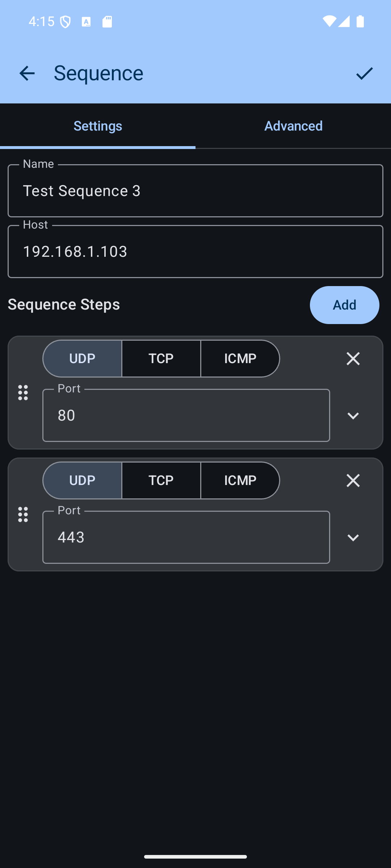Tap the back arrow icon
The width and height of the screenshot is (391, 868).
click(27, 73)
